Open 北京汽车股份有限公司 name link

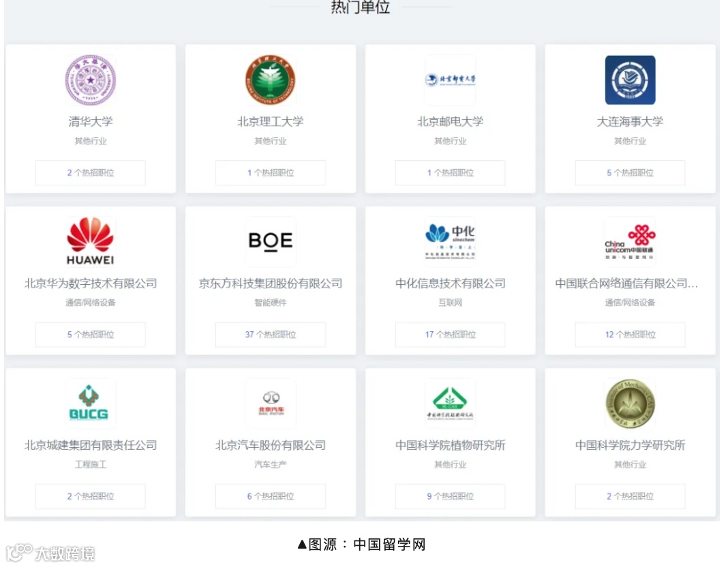point(270,446)
